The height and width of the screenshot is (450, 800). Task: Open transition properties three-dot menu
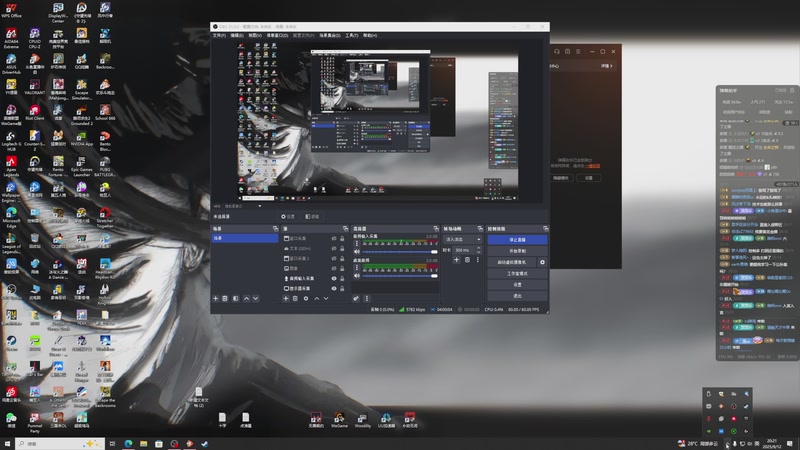478,260
